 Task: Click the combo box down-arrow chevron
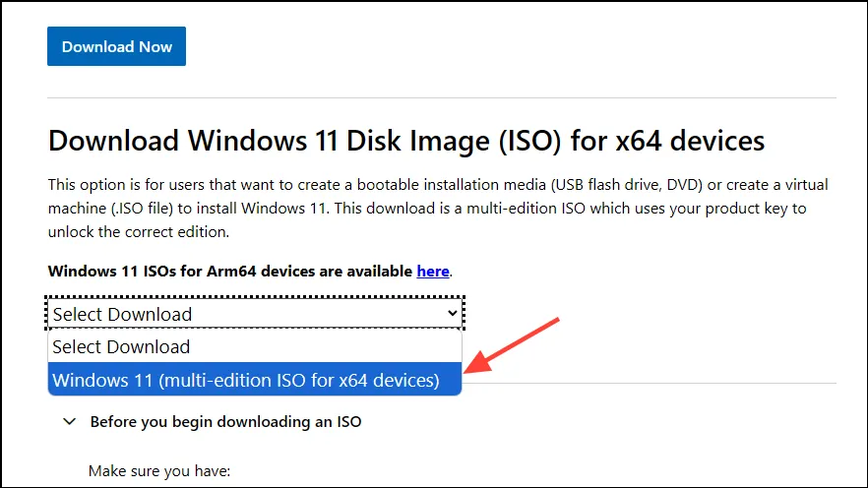coord(453,313)
